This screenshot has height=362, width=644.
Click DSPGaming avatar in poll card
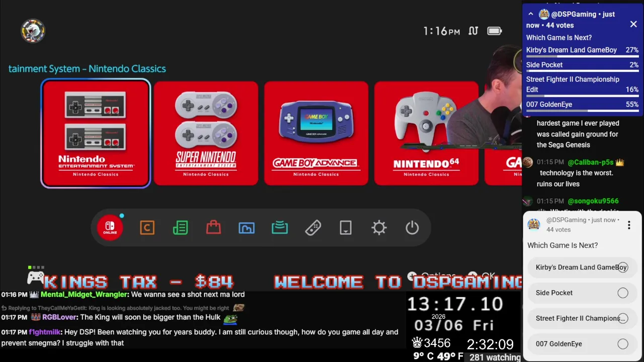pos(534,225)
